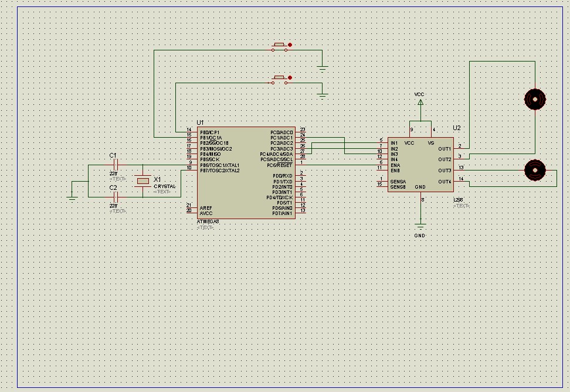Select the X1 crystal component
This screenshot has height=392, width=570.
tap(142, 181)
